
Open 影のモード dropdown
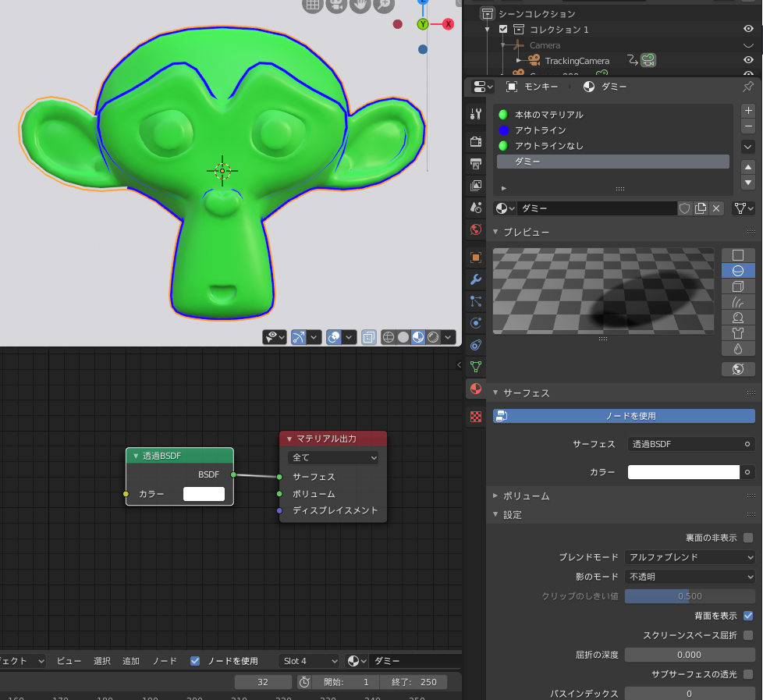pos(690,577)
